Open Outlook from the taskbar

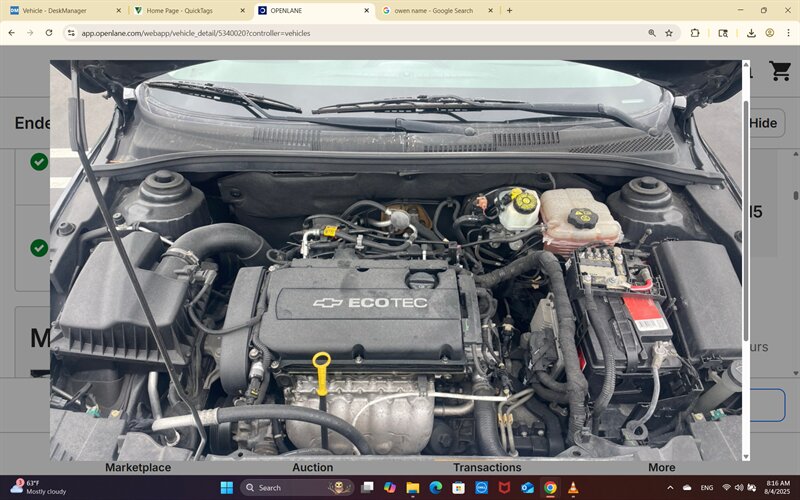pyautogui.click(x=528, y=488)
